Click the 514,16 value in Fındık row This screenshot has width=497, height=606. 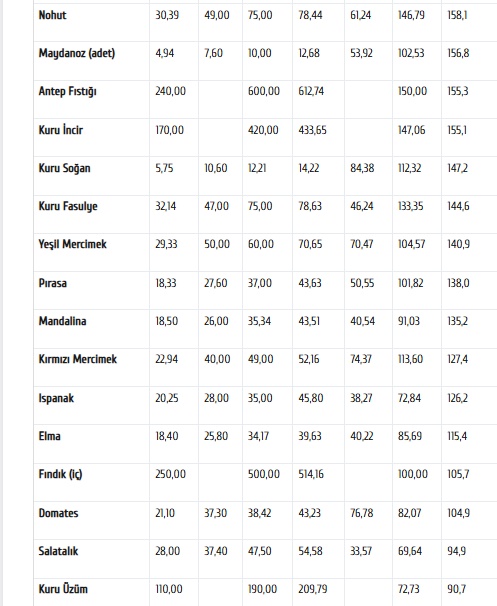pyautogui.click(x=311, y=474)
